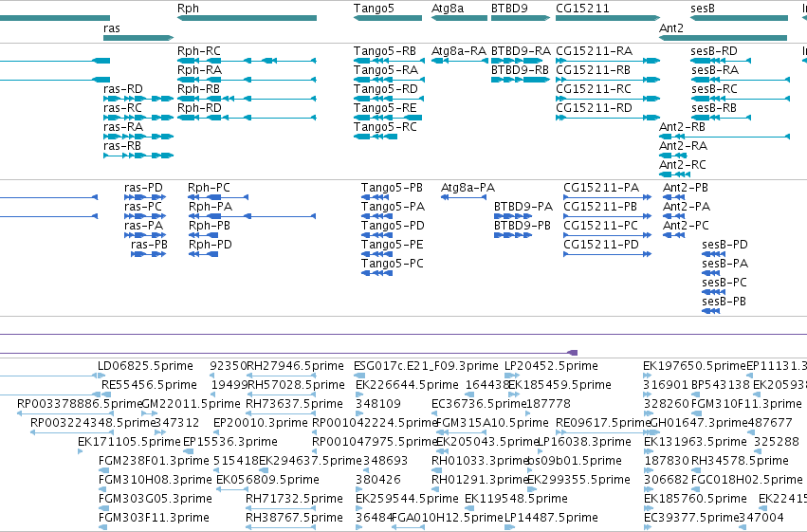Viewport: 807px width, 532px height.
Task: Select EST EK119548.5prime
Action: (x=516, y=499)
